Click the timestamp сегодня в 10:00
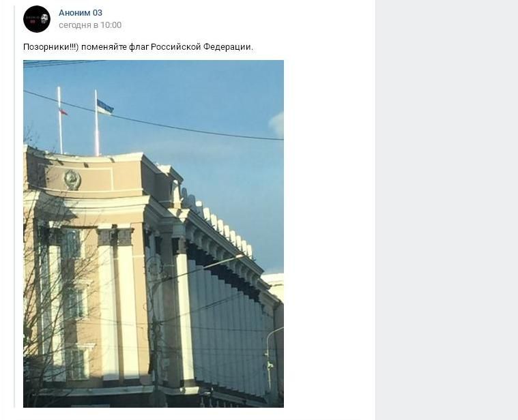 (90, 25)
